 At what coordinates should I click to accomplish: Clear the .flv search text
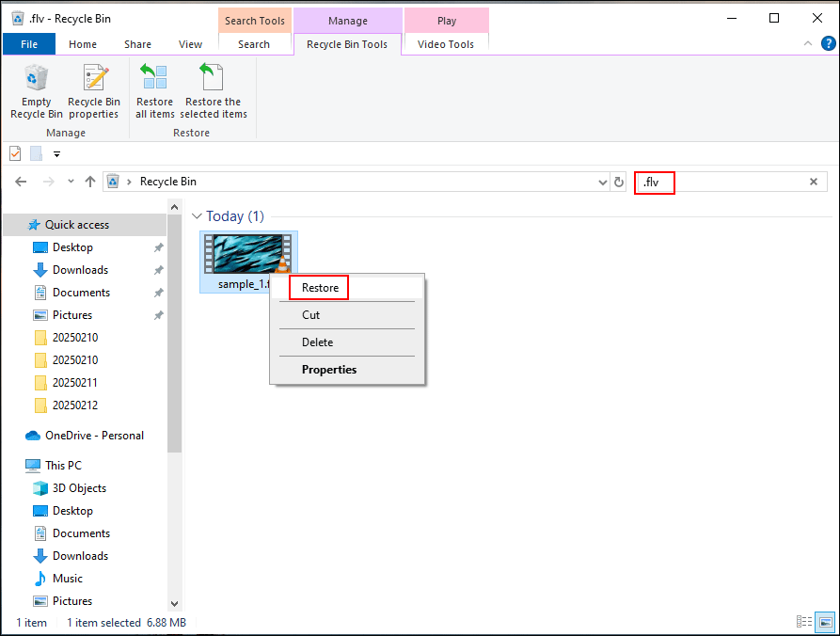click(814, 182)
